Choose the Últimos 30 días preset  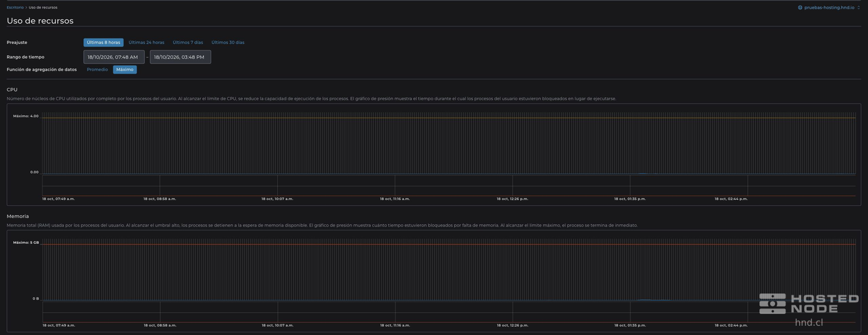(228, 43)
